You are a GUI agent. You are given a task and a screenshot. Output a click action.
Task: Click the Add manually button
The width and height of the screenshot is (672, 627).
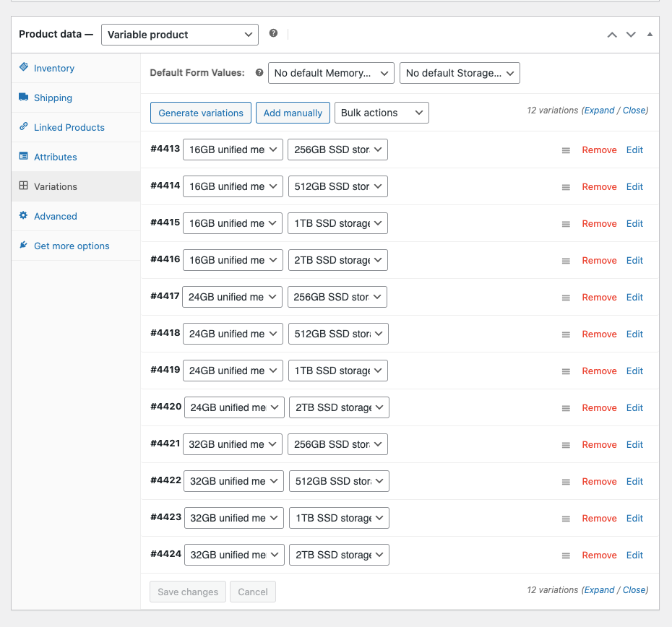coord(293,113)
